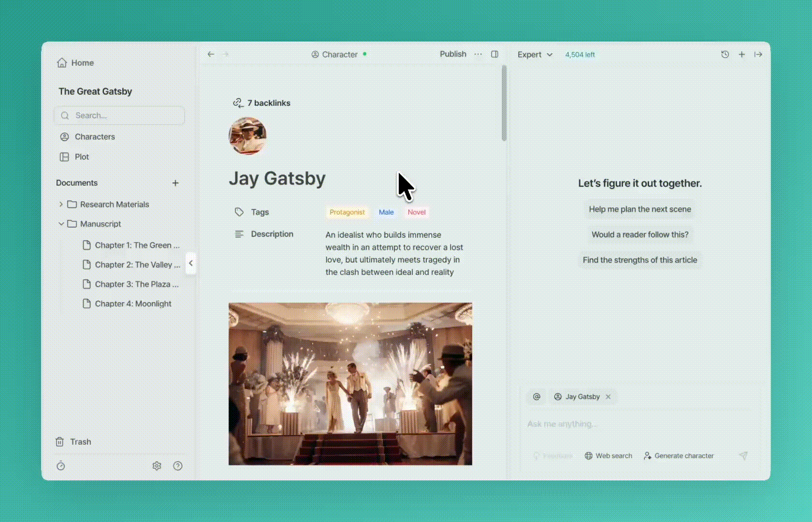Click the Documents section header
The image size is (812, 522).
coord(77,183)
